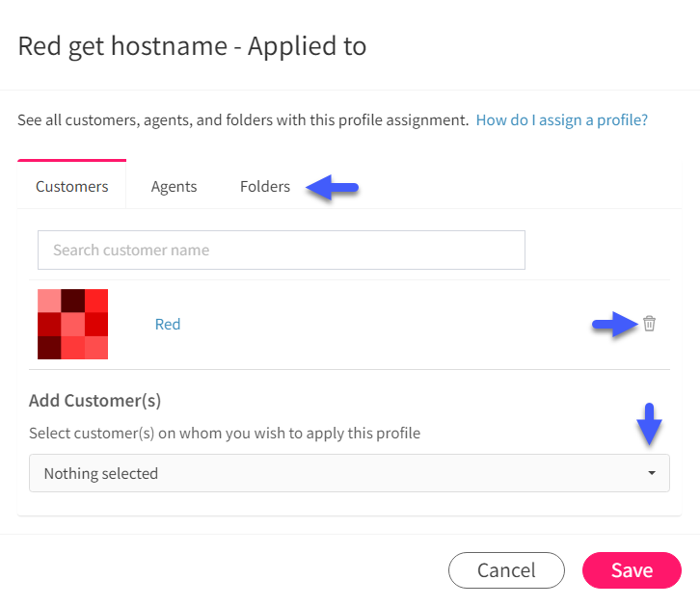The height and width of the screenshot is (606, 700).
Task: Click the blue arrow beside the trash icon
Action: click(615, 324)
